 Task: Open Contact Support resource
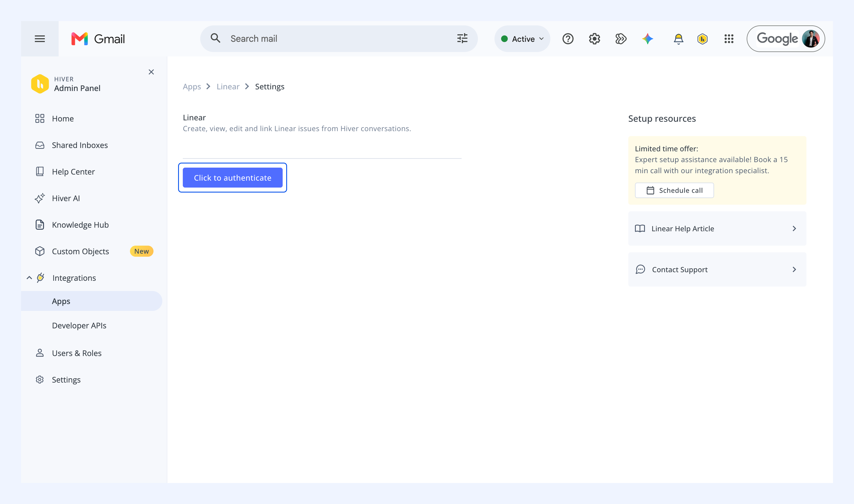(x=717, y=269)
